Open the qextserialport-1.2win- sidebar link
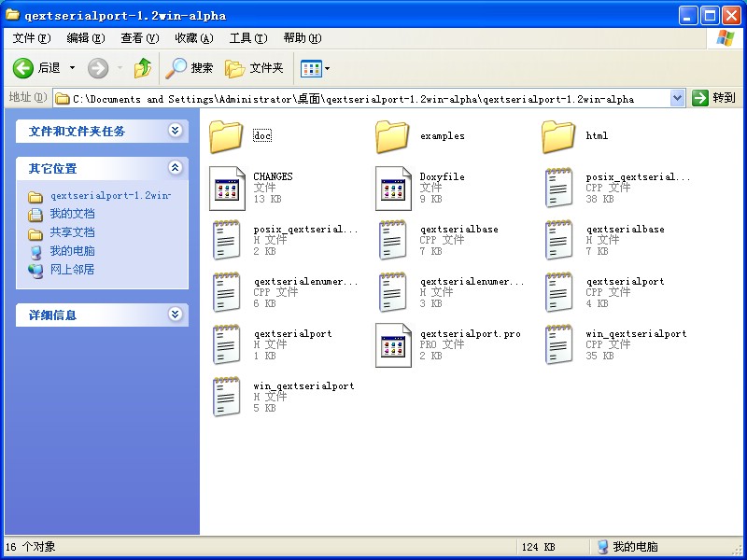 coord(110,196)
